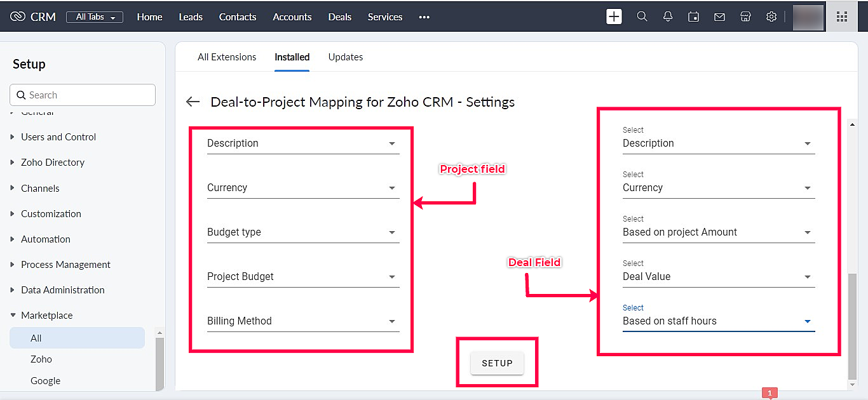Open the marketplace store icon
Screen dimensions: 868x400
[745, 17]
